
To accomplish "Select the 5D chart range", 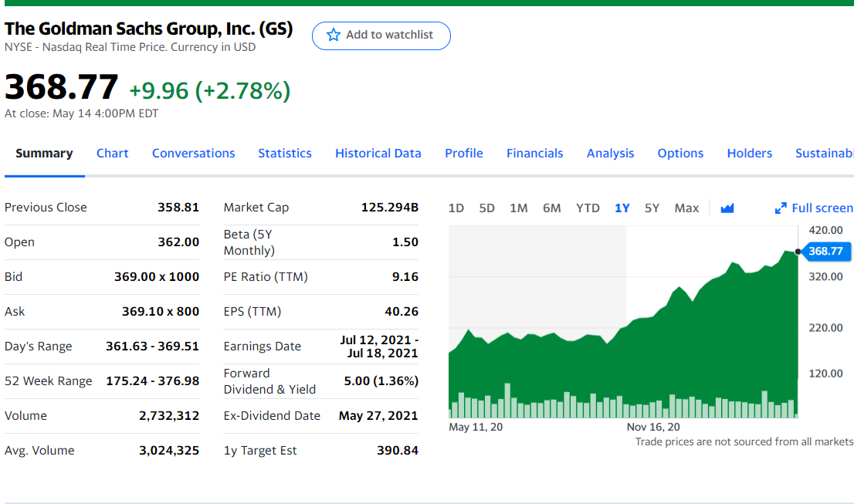I will point(486,208).
